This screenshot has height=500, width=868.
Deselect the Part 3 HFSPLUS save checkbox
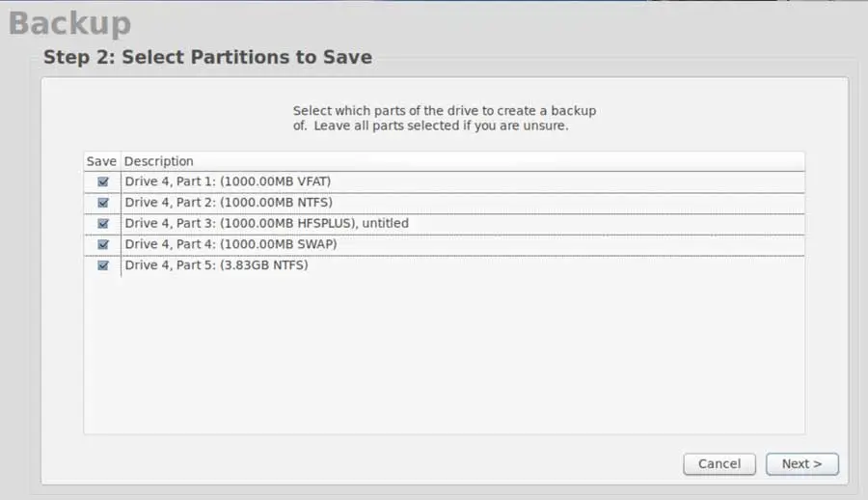(x=103, y=224)
